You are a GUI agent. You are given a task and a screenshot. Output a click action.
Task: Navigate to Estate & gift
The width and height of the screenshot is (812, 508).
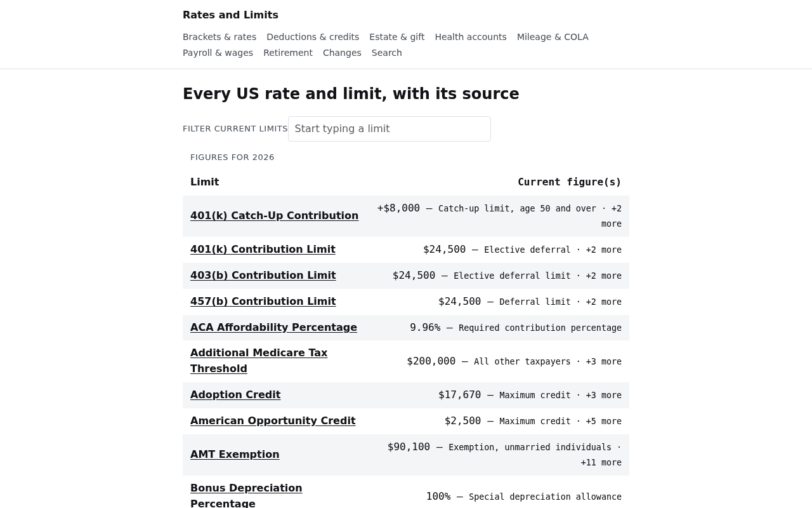click(396, 37)
